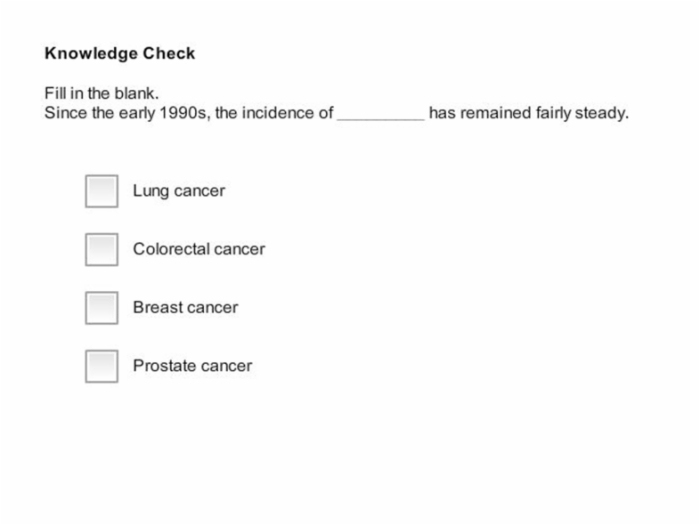Pick the Prostate cancer option text
The width and height of the screenshot is (700, 525).
pyautogui.click(x=193, y=366)
